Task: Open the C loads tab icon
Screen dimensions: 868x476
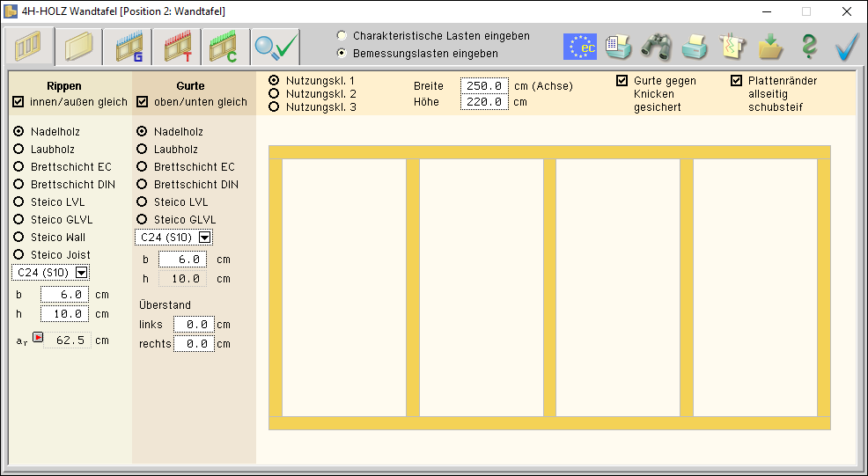Action: point(227,47)
